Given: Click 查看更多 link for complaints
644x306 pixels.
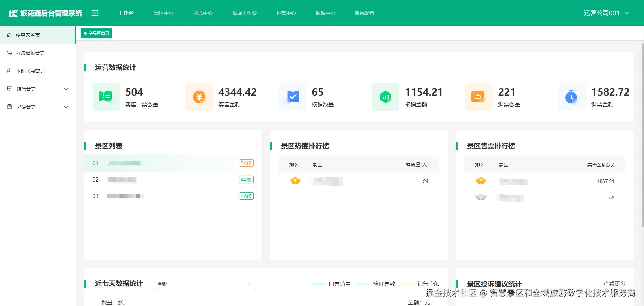Looking at the screenshot, I should pyautogui.click(x=614, y=284).
